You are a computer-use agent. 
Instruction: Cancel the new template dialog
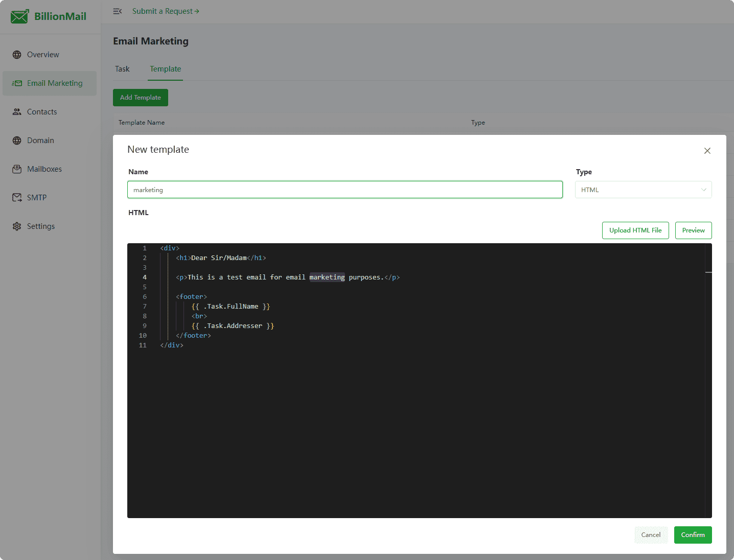651,535
